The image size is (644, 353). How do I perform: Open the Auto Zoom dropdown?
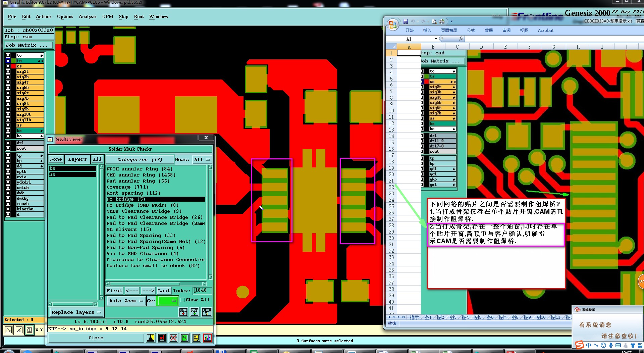click(126, 301)
